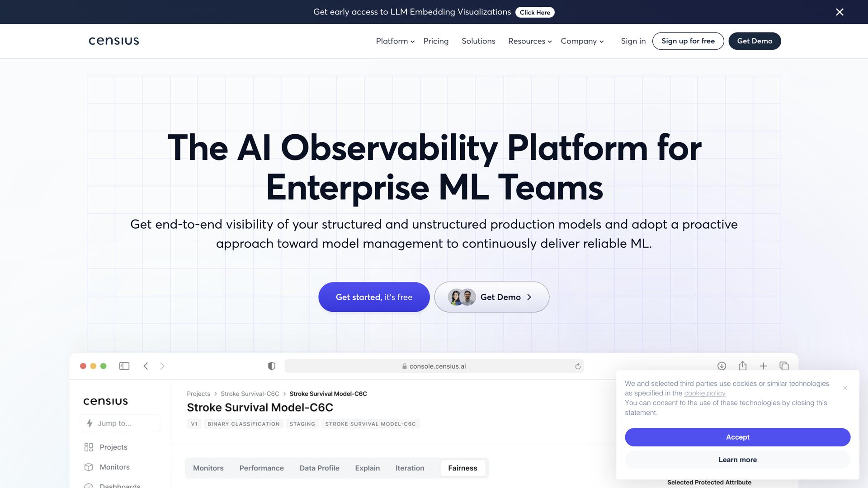Screen dimensions: 868x488
Task: Click the Get started, it's free button
Action: point(374,297)
